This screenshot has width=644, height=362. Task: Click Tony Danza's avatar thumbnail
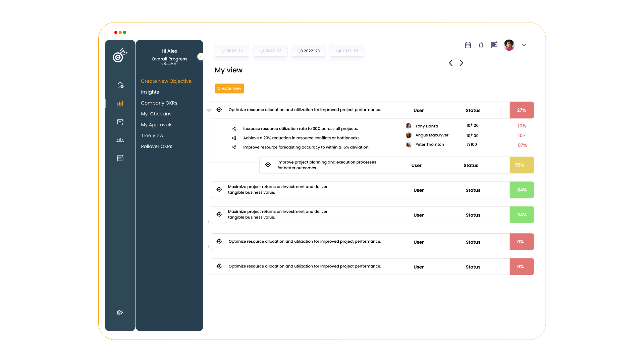(x=409, y=126)
